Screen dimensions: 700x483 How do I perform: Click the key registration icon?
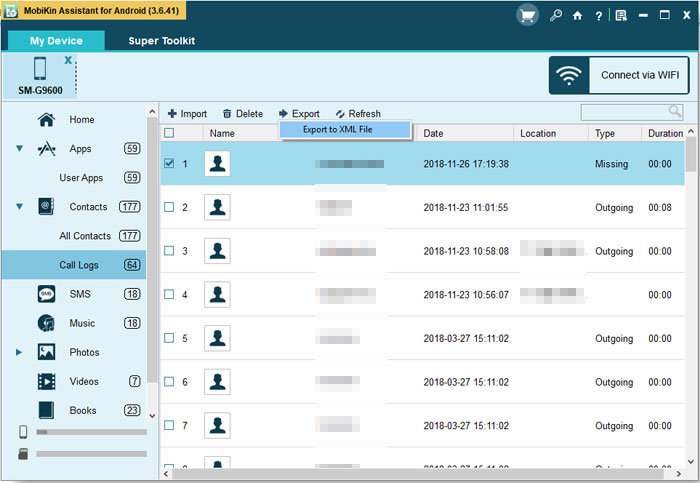556,16
